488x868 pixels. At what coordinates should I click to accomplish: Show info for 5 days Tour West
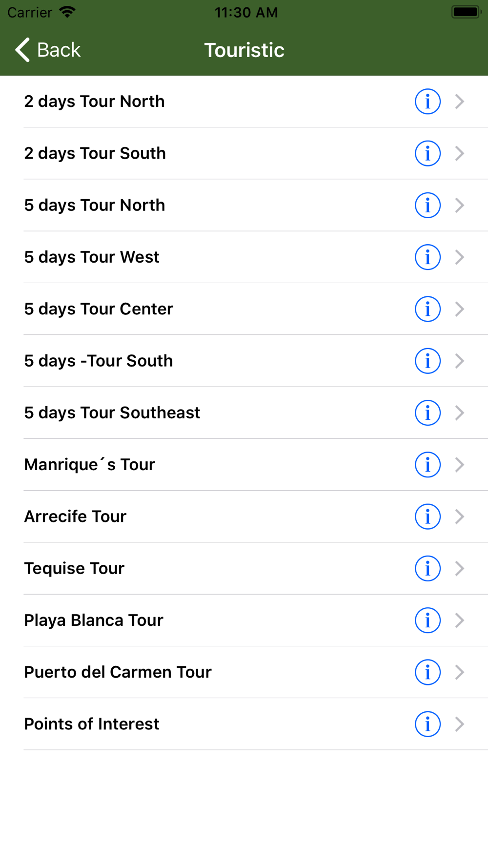[x=427, y=257]
